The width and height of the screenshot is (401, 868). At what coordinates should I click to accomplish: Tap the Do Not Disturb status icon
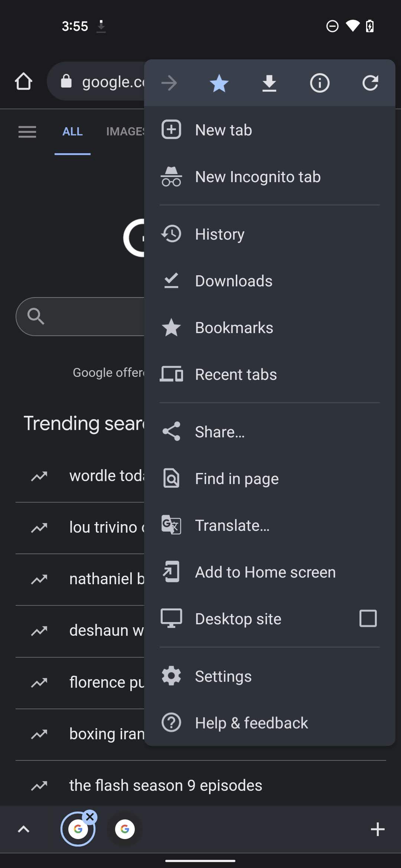(332, 26)
